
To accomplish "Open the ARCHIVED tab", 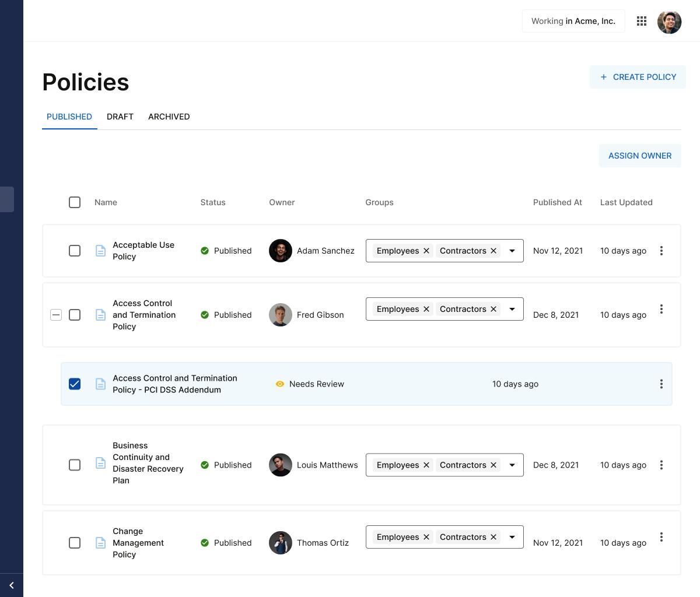I will (169, 117).
